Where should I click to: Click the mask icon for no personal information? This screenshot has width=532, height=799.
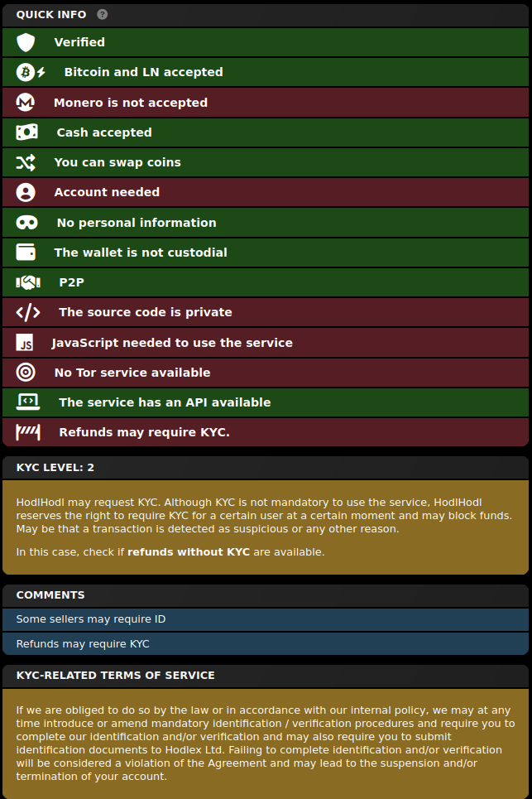[26, 223]
